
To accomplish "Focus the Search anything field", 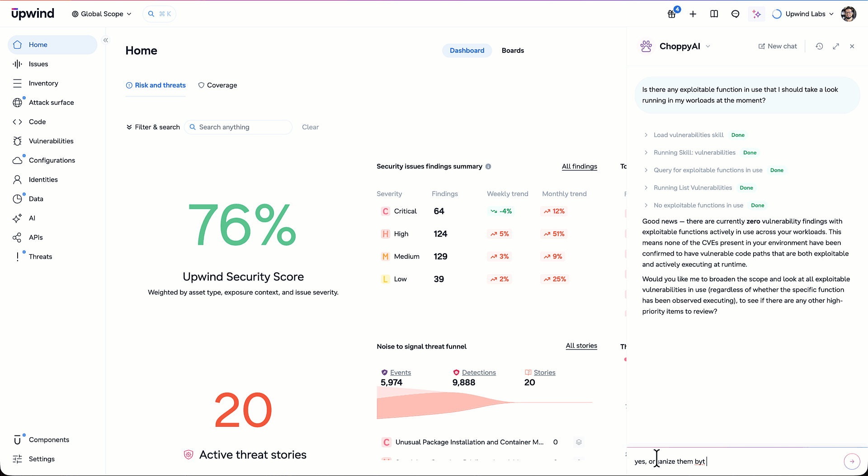I will pyautogui.click(x=238, y=127).
